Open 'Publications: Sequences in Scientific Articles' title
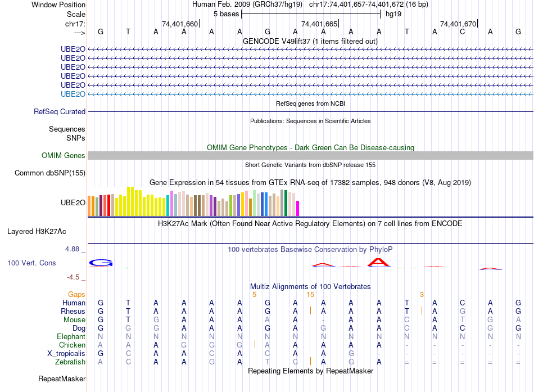This screenshot has width=534, height=392. point(310,121)
